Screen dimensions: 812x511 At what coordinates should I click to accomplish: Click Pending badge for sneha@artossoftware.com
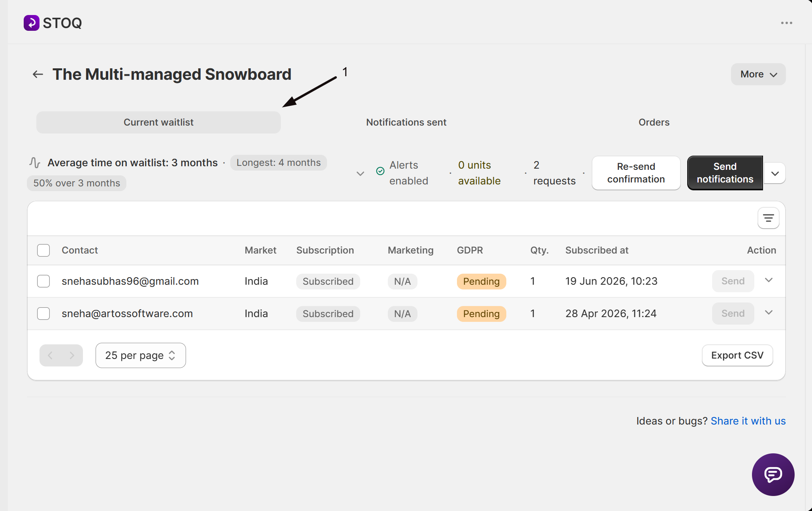(x=481, y=314)
